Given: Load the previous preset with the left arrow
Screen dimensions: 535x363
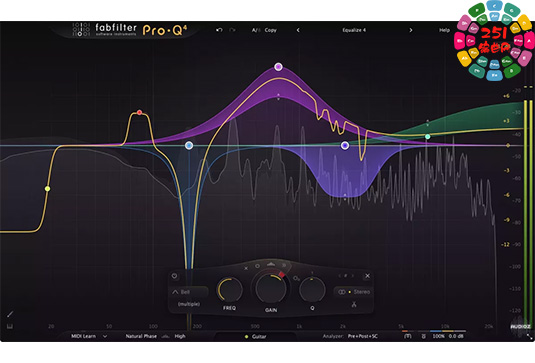Looking at the screenshot, I should click(298, 30).
